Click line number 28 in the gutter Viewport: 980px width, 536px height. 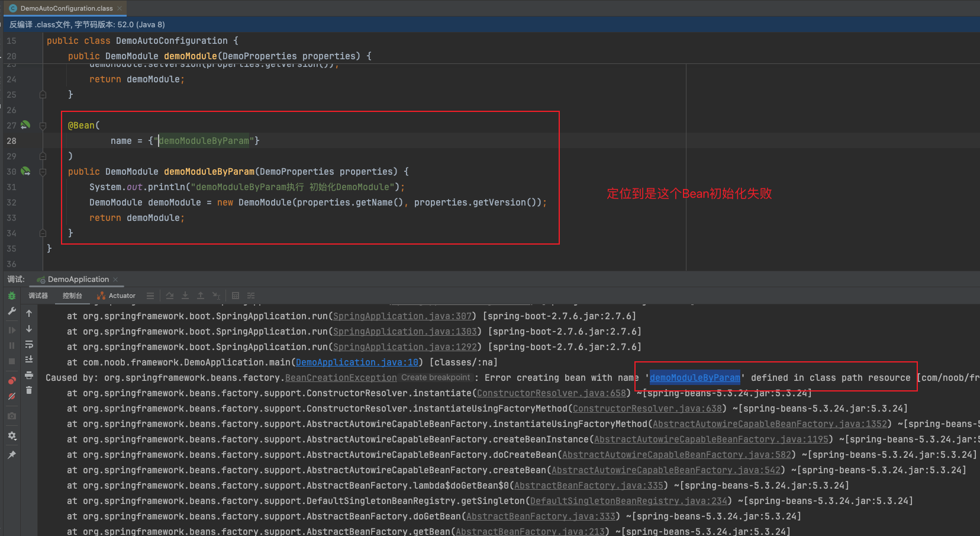pos(12,141)
